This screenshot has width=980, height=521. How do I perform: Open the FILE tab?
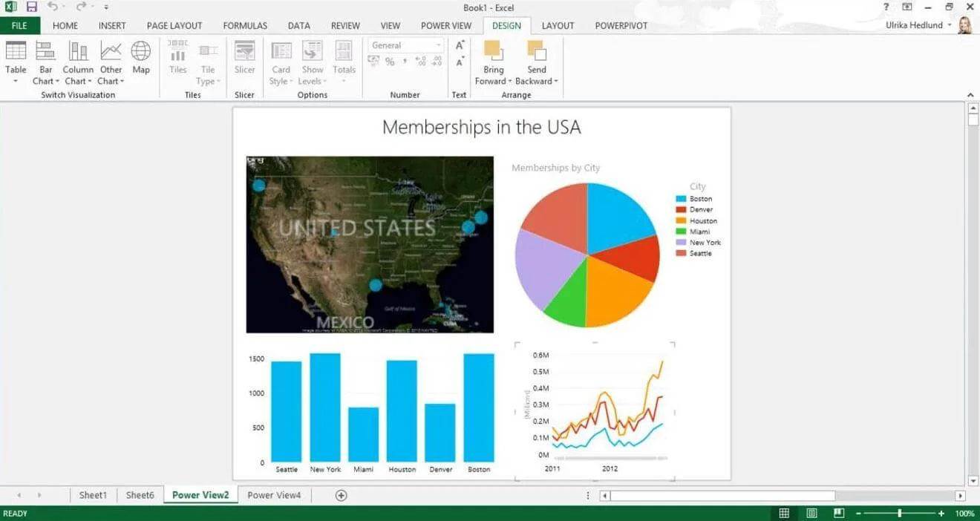20,25
